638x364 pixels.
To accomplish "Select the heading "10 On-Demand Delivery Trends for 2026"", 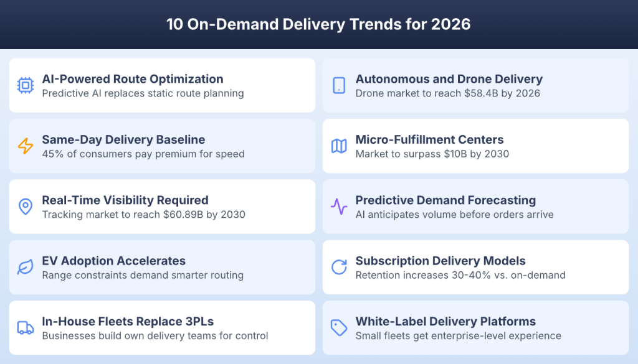I will click(318, 24).
